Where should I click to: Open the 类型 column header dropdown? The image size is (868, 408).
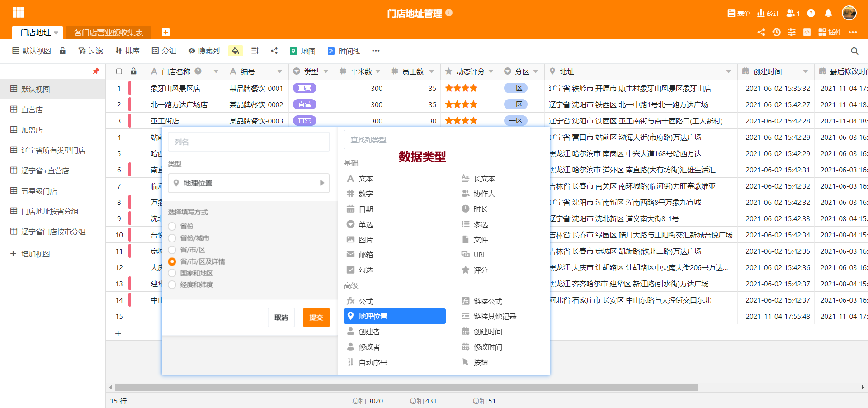[326, 71]
